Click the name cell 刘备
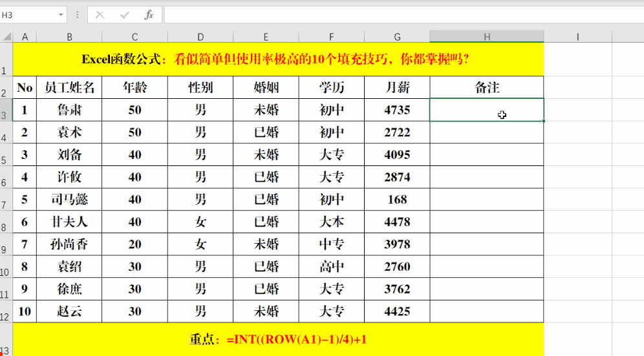This screenshot has width=644, height=356. tap(69, 154)
